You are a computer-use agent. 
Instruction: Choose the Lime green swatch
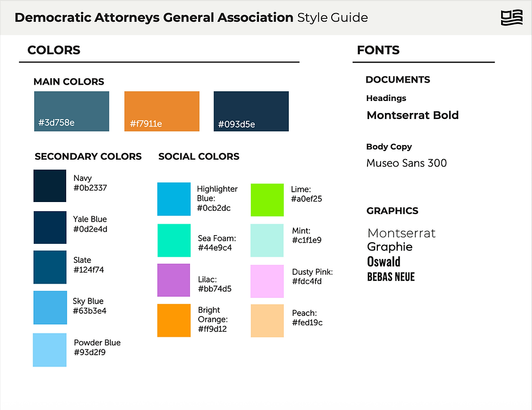[267, 200]
